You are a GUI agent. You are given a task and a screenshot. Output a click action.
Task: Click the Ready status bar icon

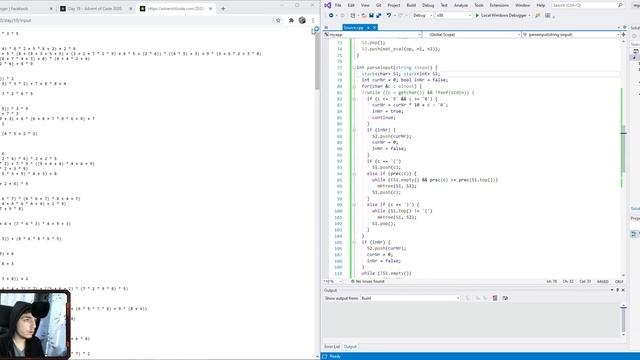325,357
